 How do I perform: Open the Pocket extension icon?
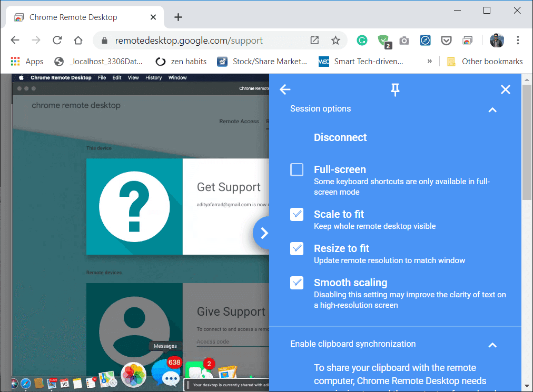click(446, 41)
